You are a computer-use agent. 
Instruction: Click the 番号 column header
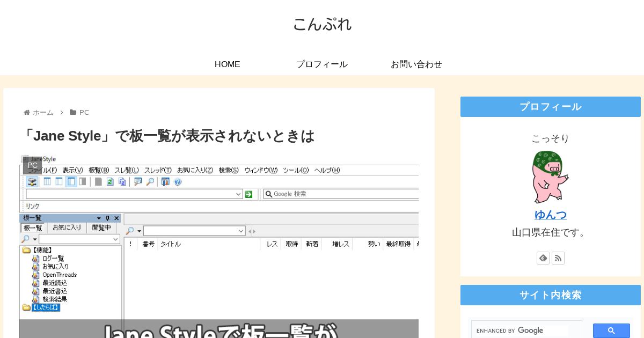point(148,244)
